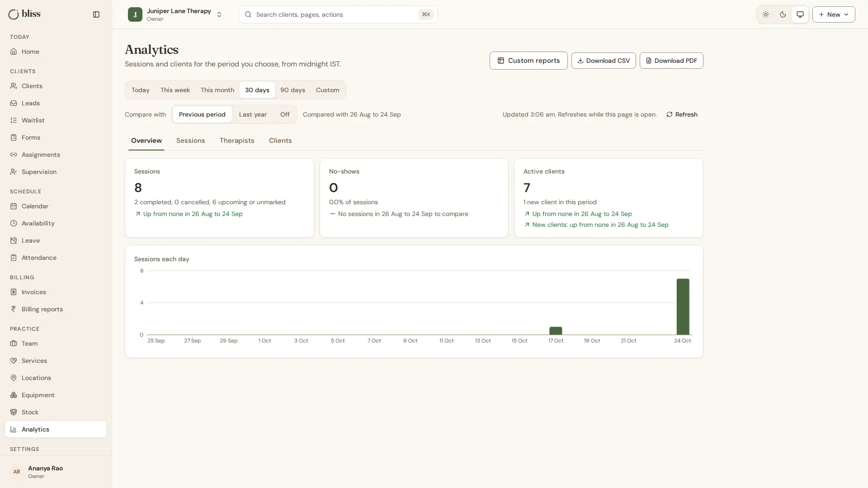Select 90 days period
This screenshot has height=488, width=868.
(292, 90)
